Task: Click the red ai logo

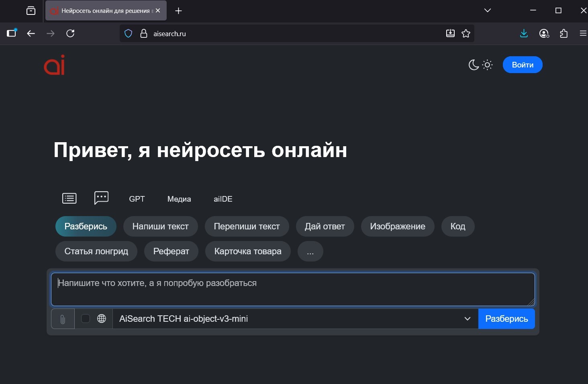Action: [x=55, y=65]
